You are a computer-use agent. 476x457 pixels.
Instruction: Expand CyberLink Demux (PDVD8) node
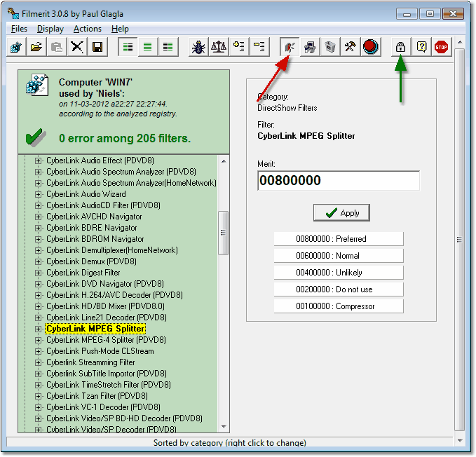pos(38,261)
